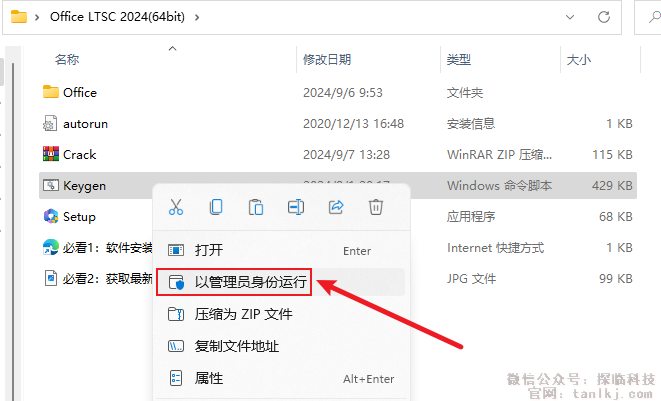661x401 pixels.
Task: Sort by the 类型 column header
Action: coord(459,59)
